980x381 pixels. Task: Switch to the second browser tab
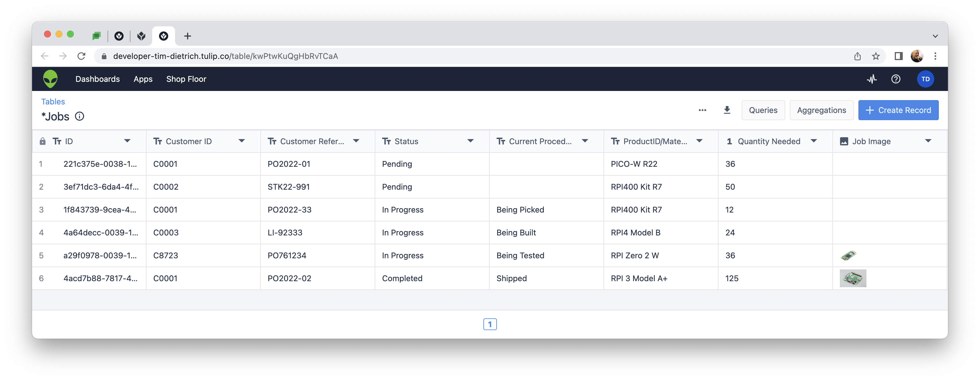pos(119,36)
